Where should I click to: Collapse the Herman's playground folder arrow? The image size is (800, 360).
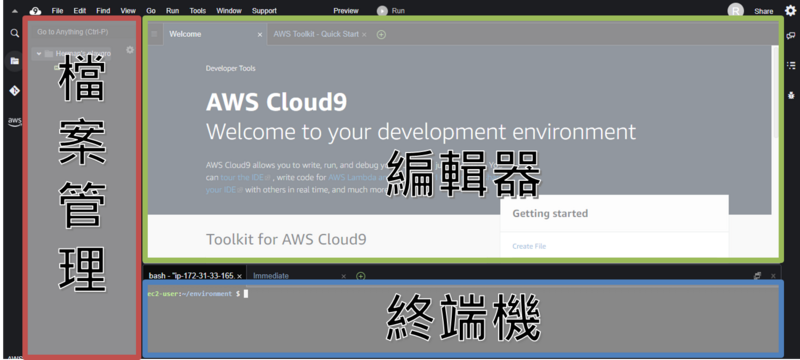39,54
